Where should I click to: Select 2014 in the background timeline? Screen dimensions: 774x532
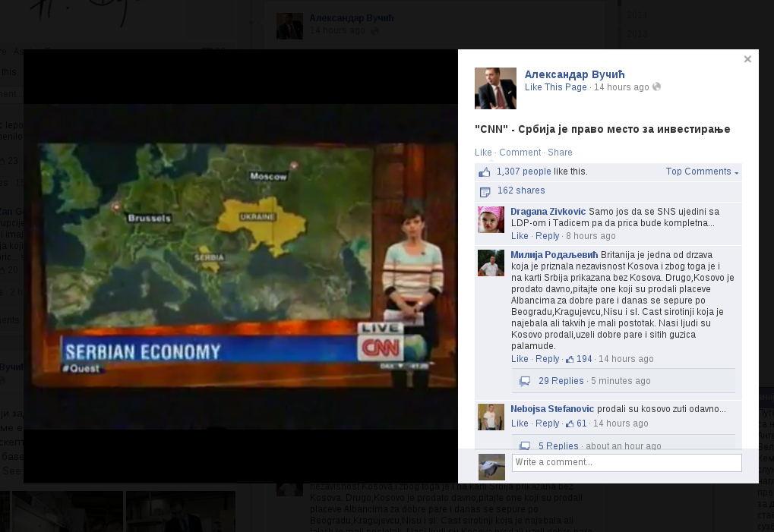coord(637,15)
